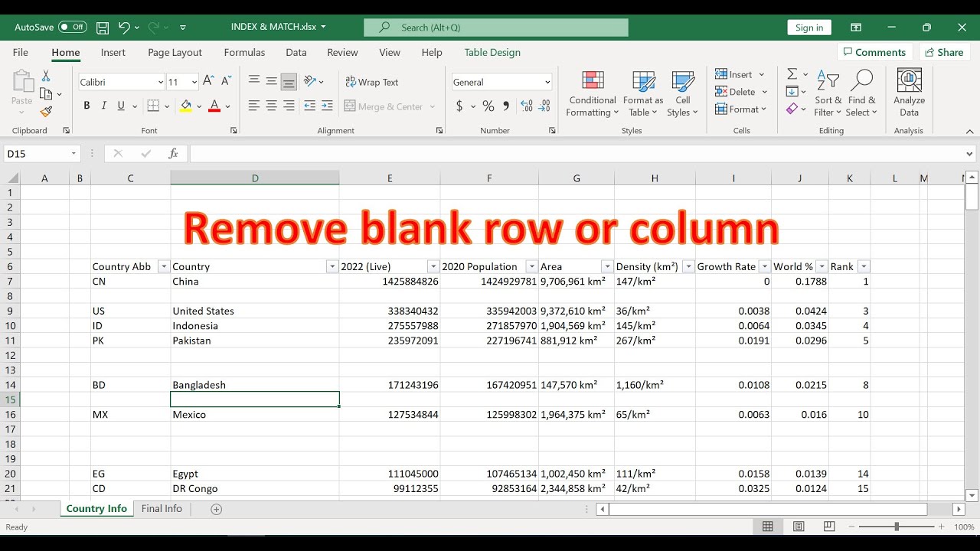The image size is (980, 551).
Task: Add a new sheet with plus button
Action: tap(217, 509)
